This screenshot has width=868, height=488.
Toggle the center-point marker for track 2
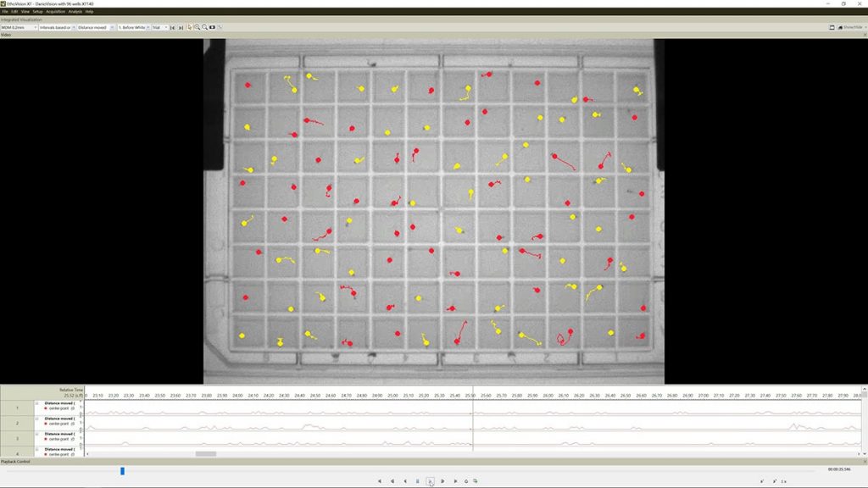46,423
